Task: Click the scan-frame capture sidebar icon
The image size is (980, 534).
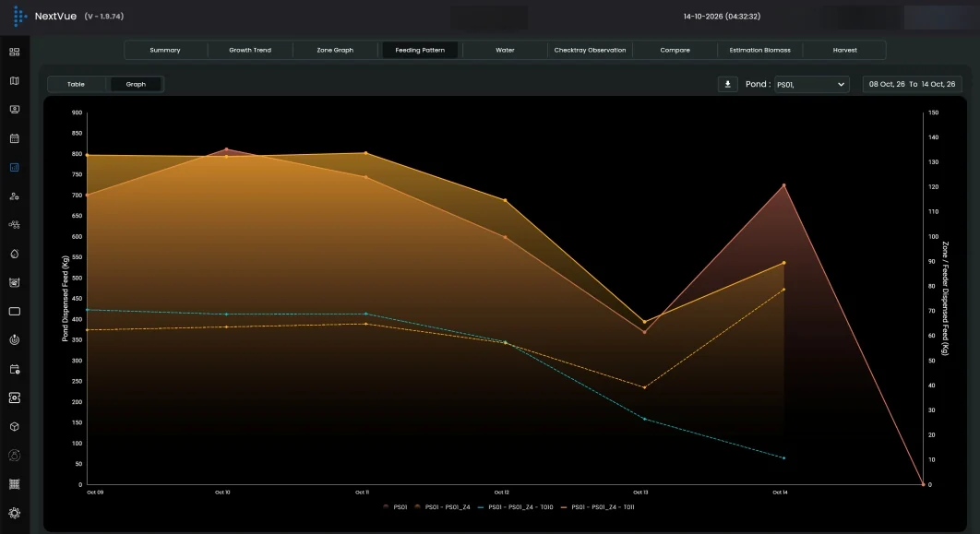Action: click(x=15, y=398)
